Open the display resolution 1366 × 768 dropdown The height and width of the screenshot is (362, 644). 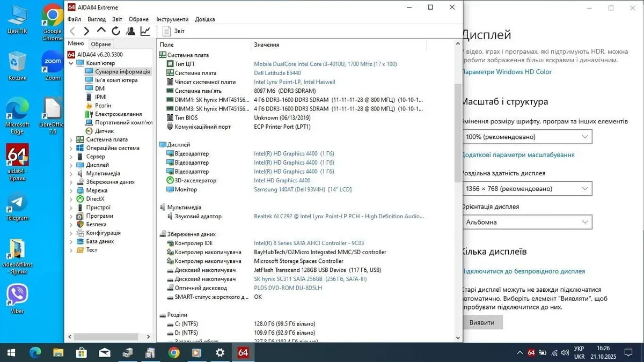point(526,189)
